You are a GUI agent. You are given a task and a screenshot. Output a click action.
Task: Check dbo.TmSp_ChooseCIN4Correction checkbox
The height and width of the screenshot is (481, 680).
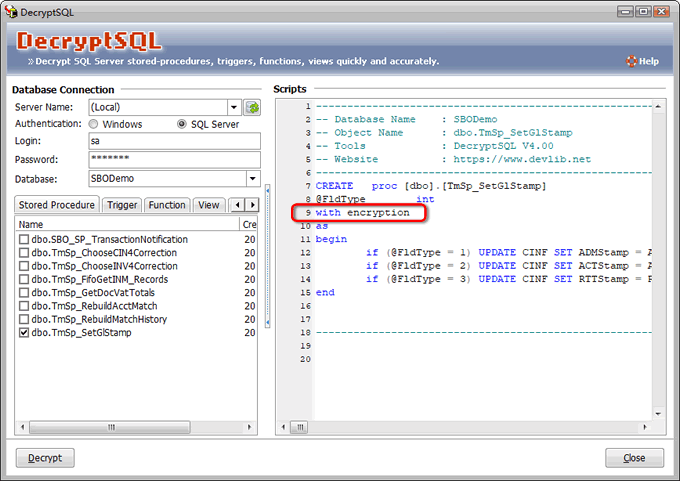(24, 253)
